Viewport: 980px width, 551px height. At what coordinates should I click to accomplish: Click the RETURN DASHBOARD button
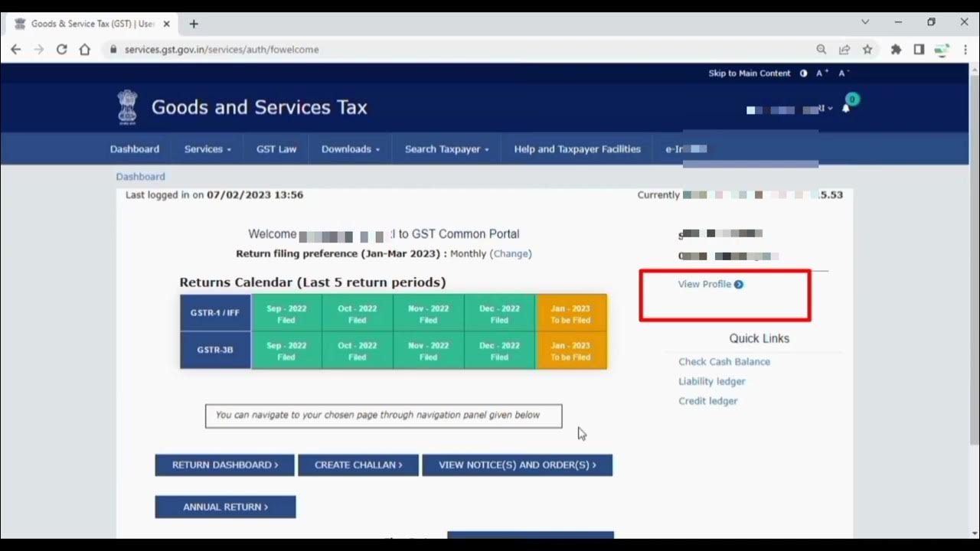click(x=225, y=465)
